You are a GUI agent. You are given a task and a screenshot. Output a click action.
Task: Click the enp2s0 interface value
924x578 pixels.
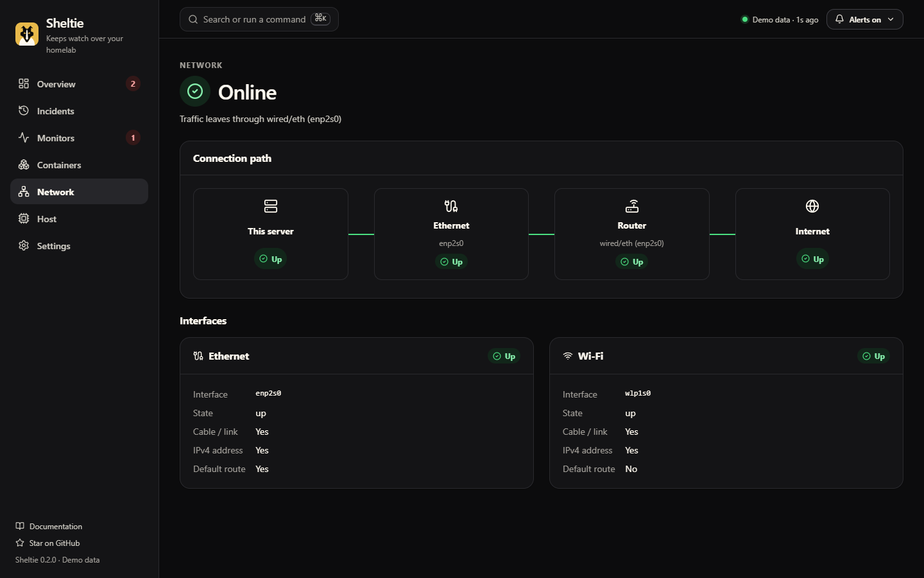tap(268, 393)
